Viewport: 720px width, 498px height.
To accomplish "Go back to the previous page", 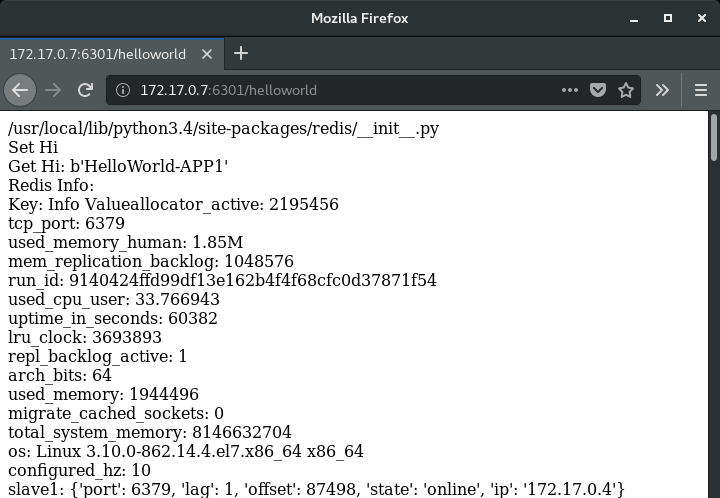I will click(20, 90).
